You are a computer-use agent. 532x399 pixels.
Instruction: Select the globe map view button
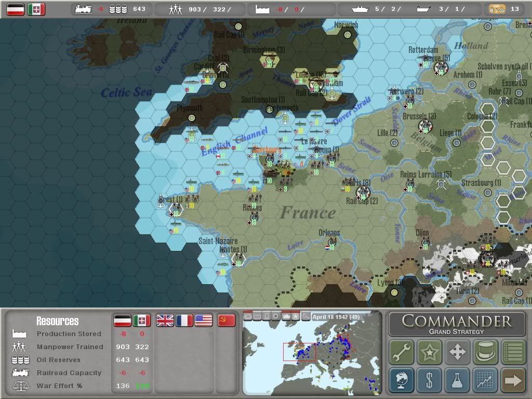(402, 380)
